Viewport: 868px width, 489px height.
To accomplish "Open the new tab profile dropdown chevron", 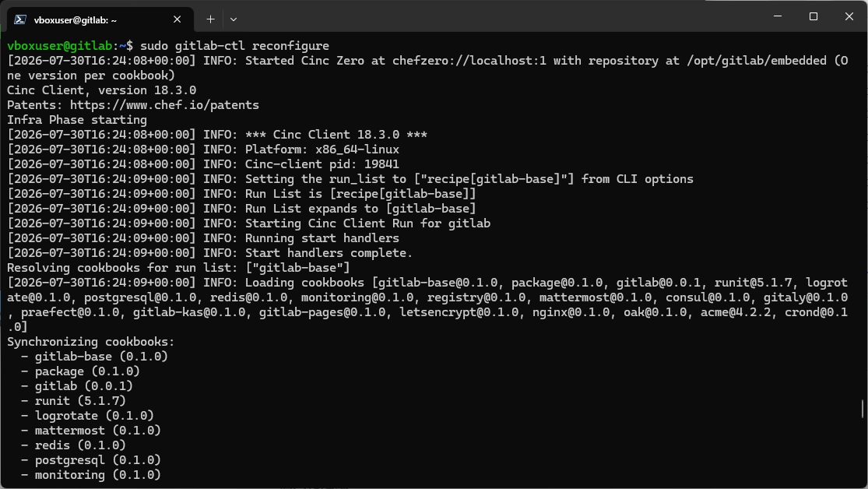I will [233, 19].
